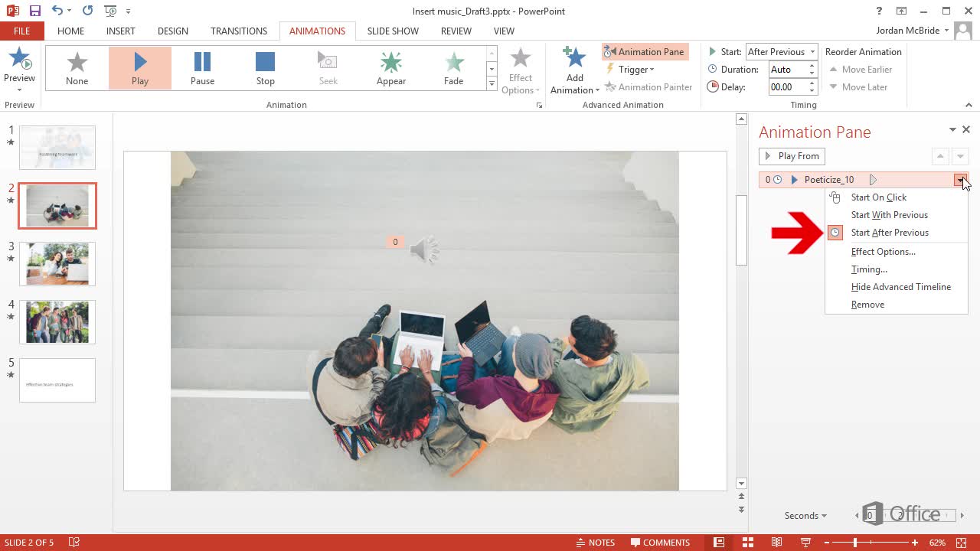Select slide 3 thumbnail

(x=57, y=264)
